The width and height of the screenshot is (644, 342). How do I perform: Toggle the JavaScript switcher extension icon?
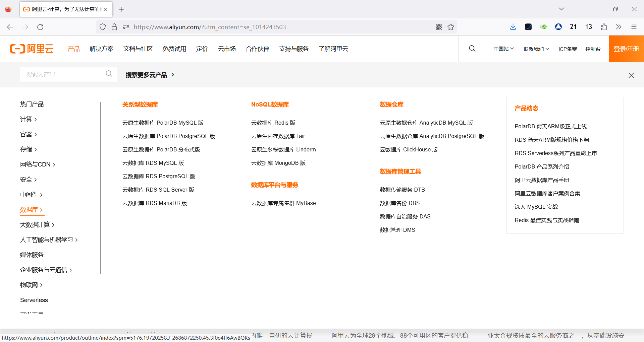[x=543, y=27]
